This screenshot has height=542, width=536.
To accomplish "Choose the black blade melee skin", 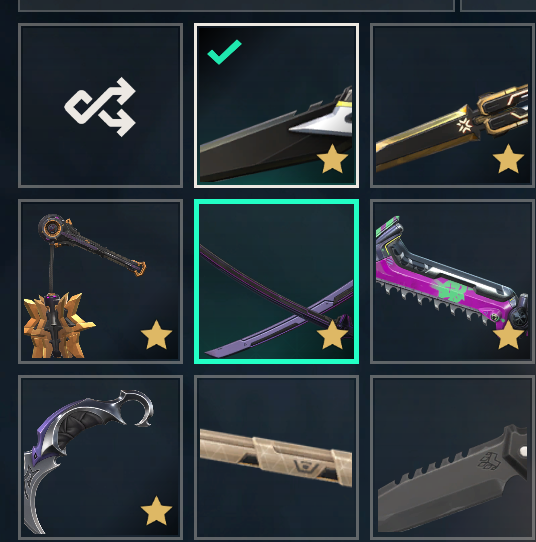I will (276, 106).
